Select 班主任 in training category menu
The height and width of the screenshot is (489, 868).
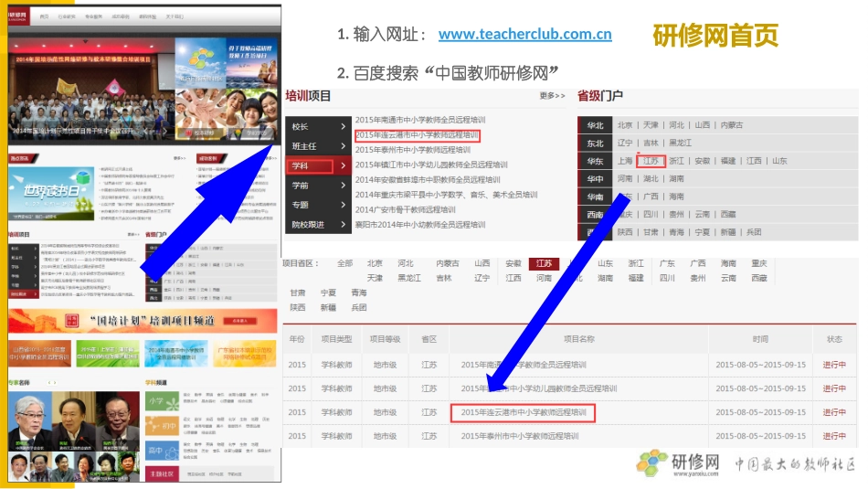point(304,146)
